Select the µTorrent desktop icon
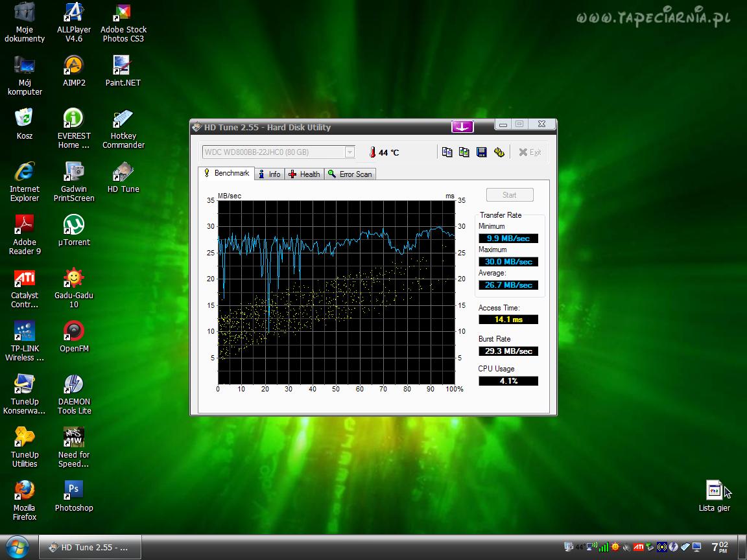The width and height of the screenshot is (747, 560). (x=74, y=231)
